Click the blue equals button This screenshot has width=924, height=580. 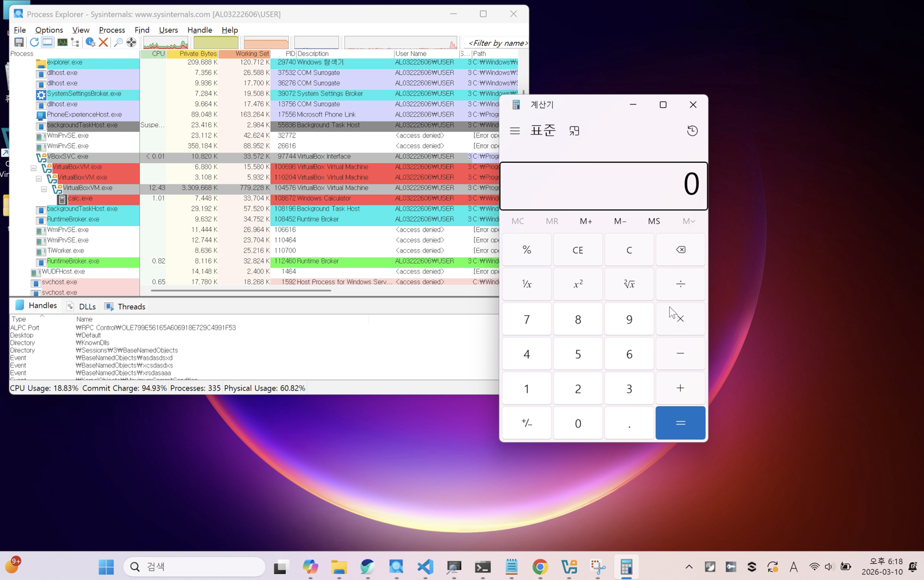(x=681, y=423)
